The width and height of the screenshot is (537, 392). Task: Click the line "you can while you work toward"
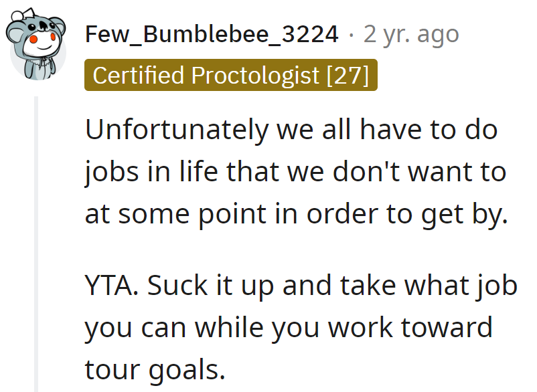(289, 327)
